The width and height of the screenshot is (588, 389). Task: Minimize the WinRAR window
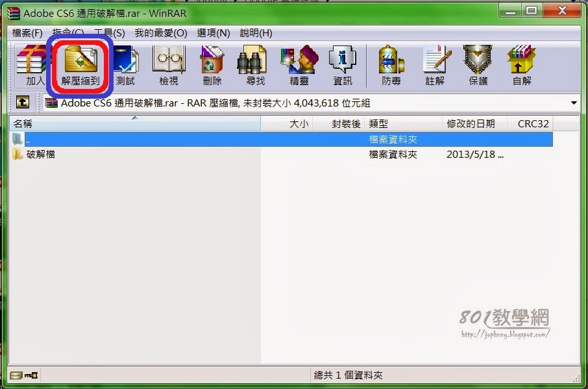(x=510, y=10)
